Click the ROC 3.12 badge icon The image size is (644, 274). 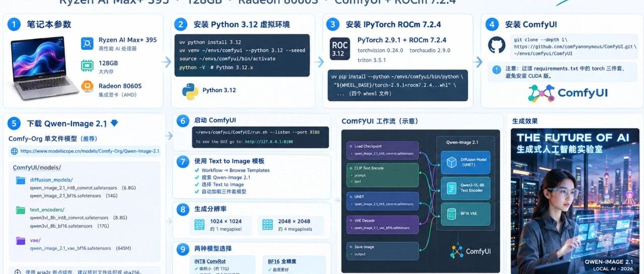pos(340,49)
